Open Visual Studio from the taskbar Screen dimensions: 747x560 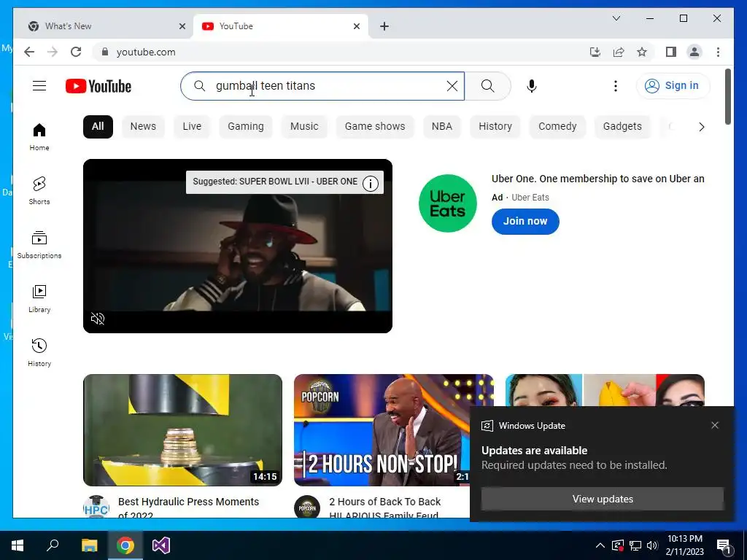coord(161,545)
